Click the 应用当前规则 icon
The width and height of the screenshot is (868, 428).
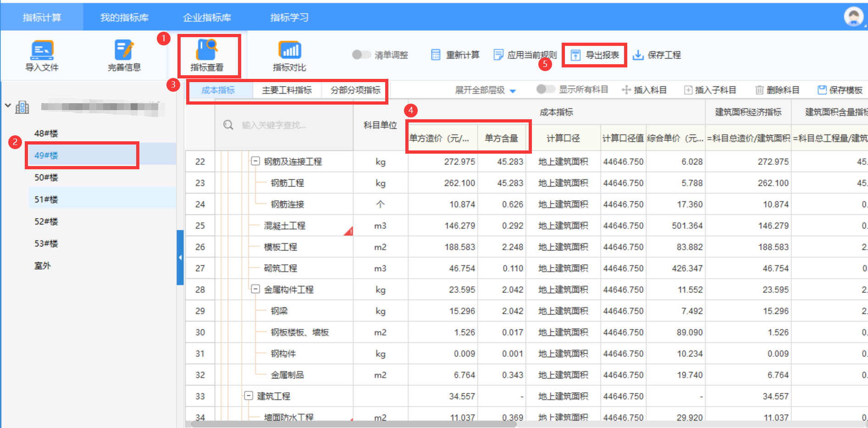[498, 55]
